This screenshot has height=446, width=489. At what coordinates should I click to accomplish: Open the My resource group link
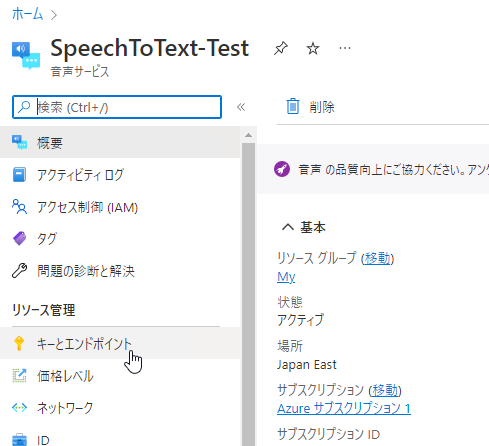click(286, 277)
